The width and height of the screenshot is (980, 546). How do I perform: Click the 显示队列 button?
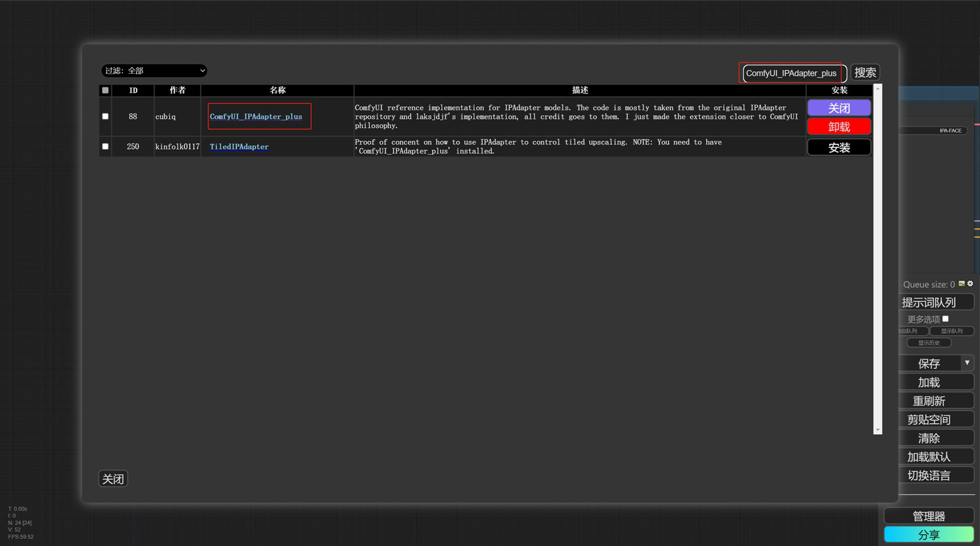pyautogui.click(x=952, y=331)
